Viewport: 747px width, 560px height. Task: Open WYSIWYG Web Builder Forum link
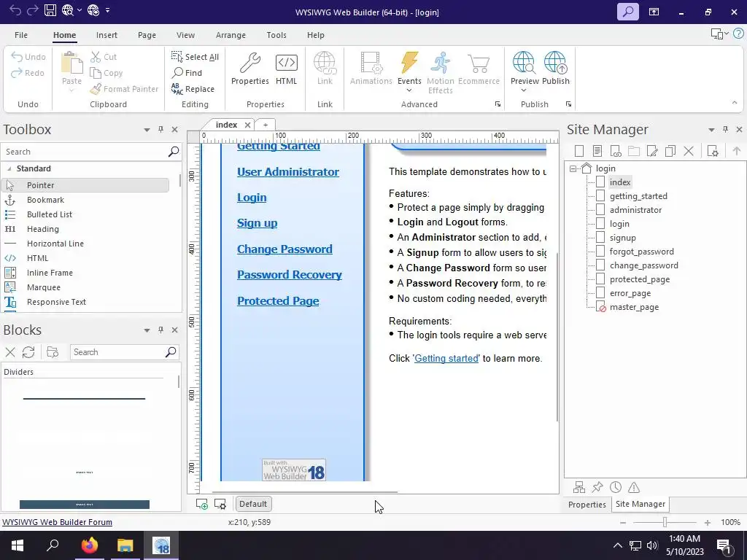click(57, 522)
